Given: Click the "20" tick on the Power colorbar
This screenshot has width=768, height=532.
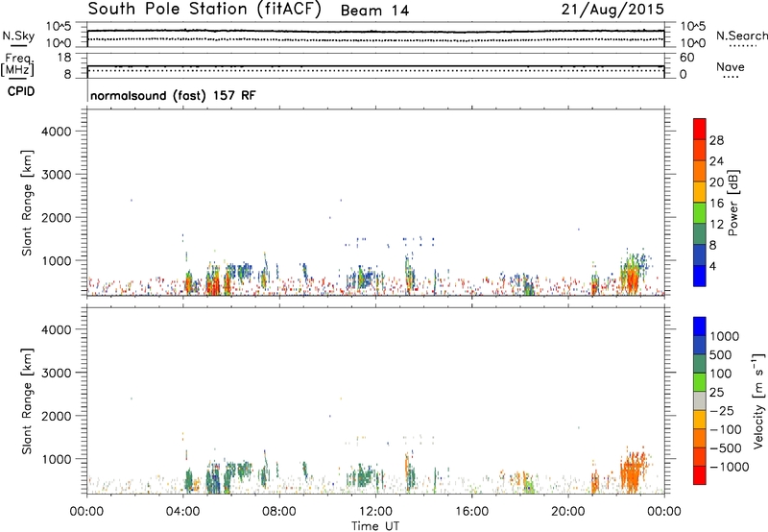Looking at the screenshot, I should (716, 182).
